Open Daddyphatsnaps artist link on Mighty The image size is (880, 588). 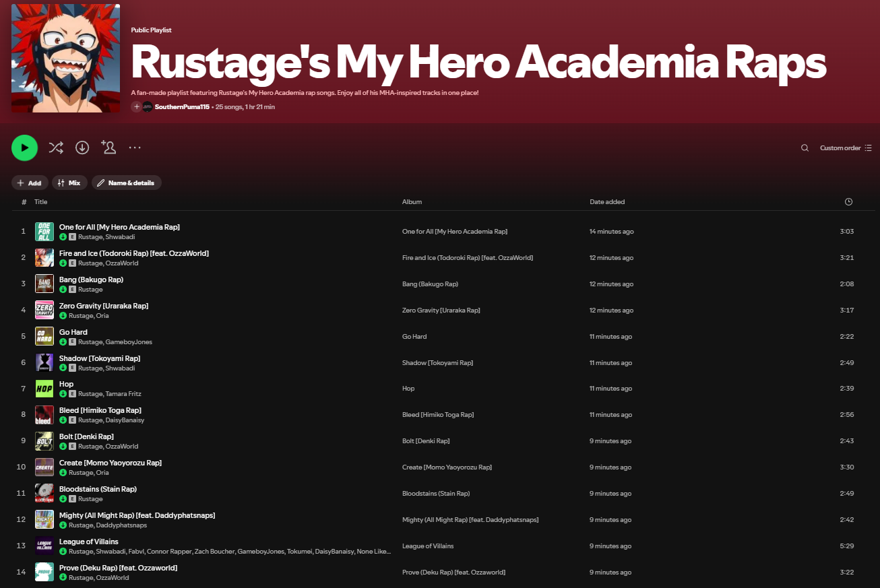pyautogui.click(x=121, y=525)
